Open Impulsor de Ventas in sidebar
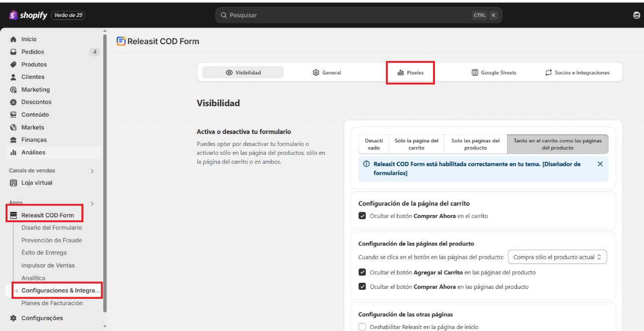Viewport: 644px width, 331px height. 48,265
